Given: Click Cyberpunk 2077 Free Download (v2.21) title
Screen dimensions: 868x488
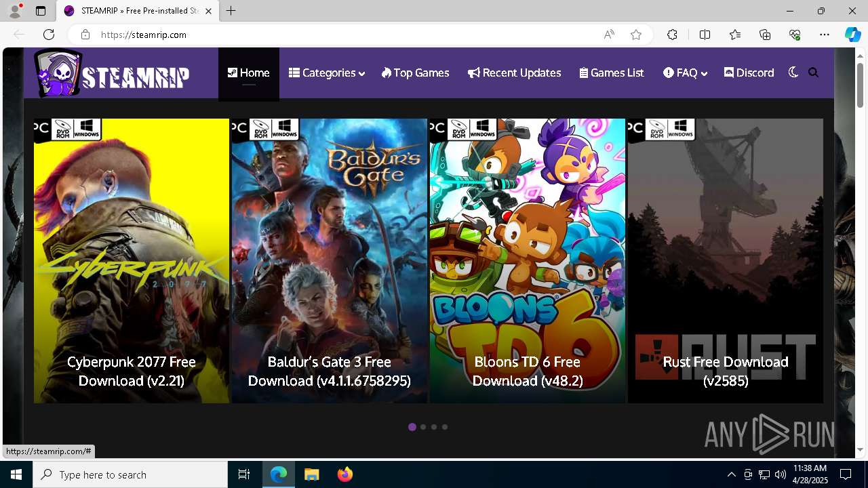Looking at the screenshot, I should (x=132, y=371).
